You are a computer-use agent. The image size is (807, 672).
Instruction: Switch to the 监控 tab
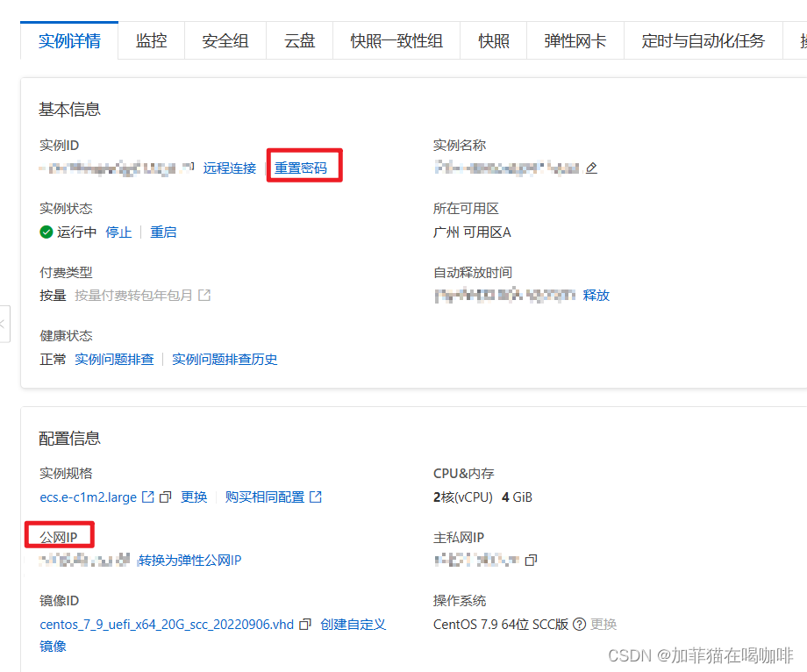(x=151, y=40)
